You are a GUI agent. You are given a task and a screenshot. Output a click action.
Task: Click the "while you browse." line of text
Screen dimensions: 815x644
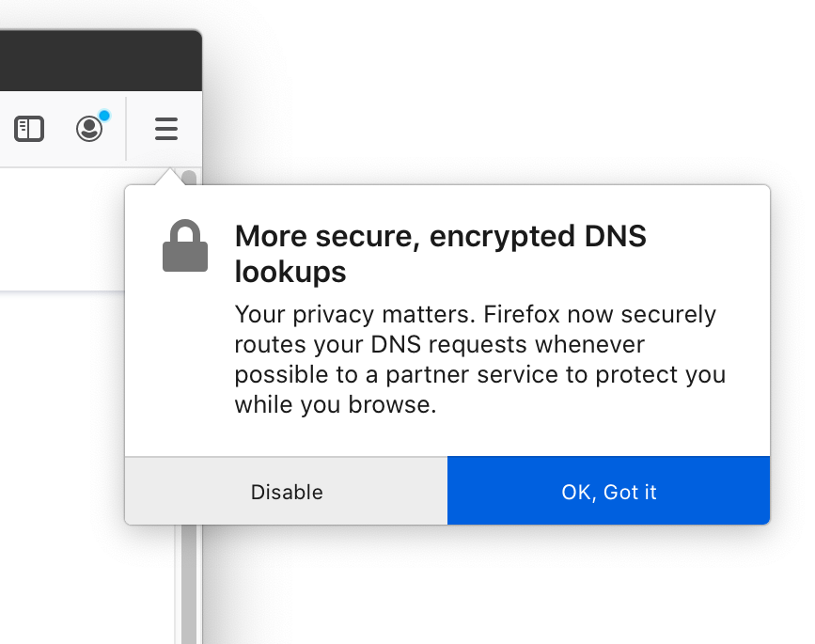click(336, 404)
